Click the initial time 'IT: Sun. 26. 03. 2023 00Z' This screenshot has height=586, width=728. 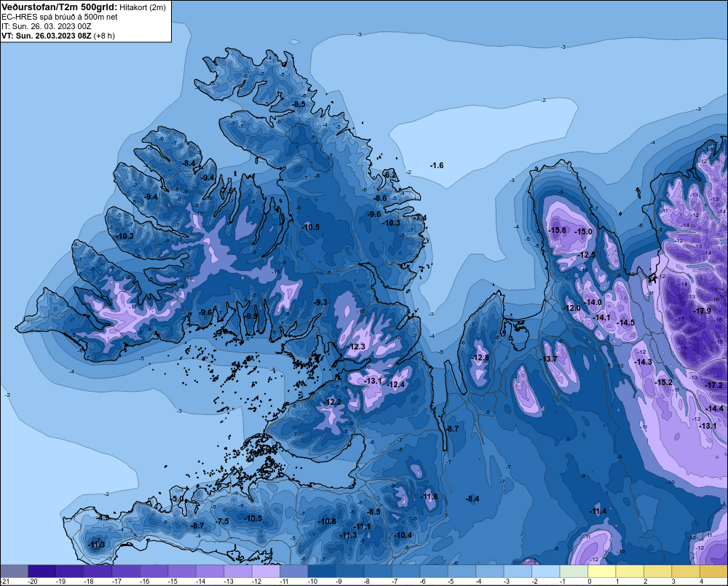point(47,26)
